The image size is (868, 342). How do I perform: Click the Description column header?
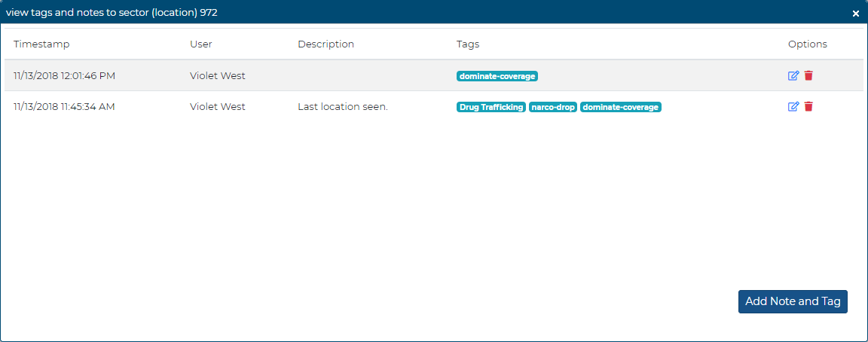pos(325,44)
